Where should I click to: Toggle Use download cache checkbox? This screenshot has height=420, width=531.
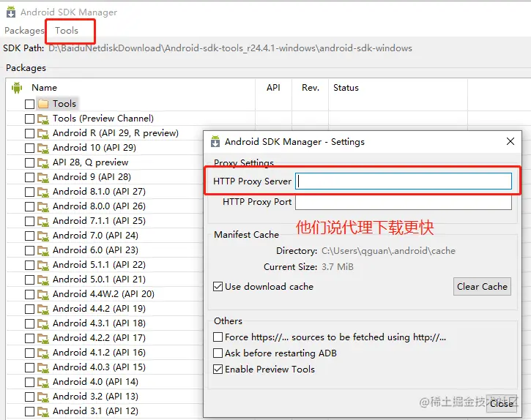tap(218, 287)
